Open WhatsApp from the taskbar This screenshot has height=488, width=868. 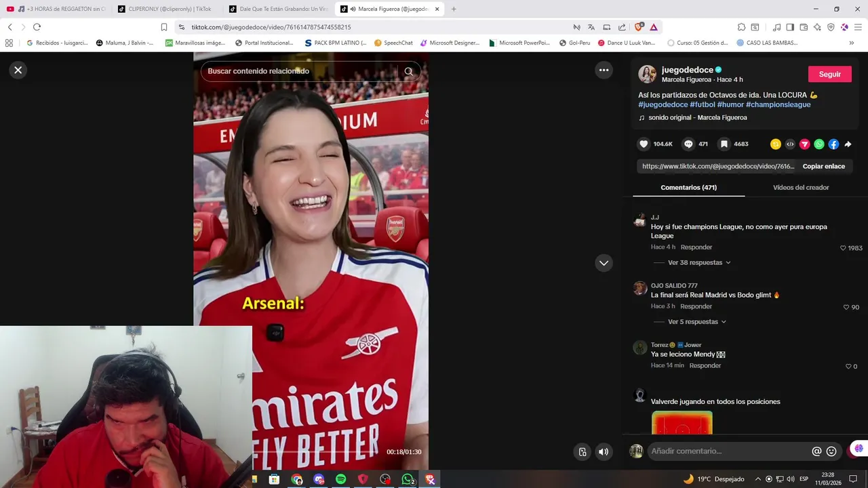(408, 479)
